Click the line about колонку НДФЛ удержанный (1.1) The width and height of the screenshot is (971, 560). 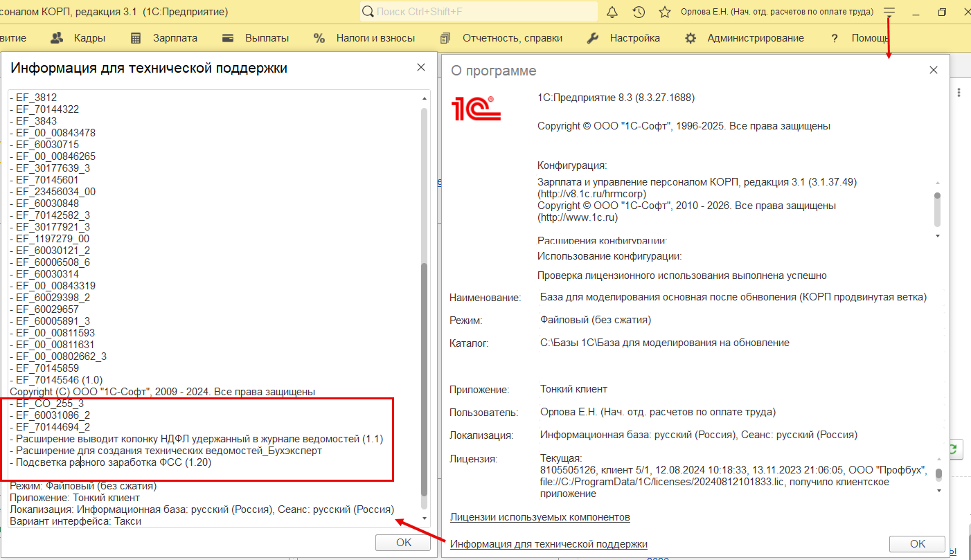(197, 439)
